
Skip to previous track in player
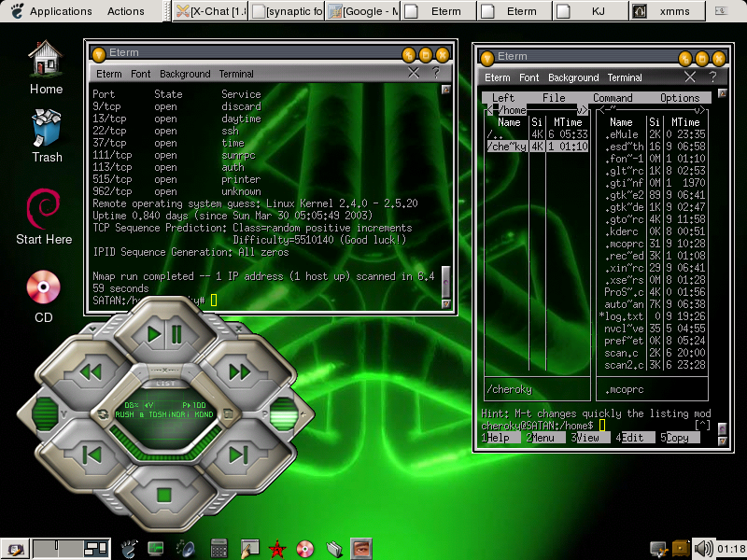click(x=91, y=455)
